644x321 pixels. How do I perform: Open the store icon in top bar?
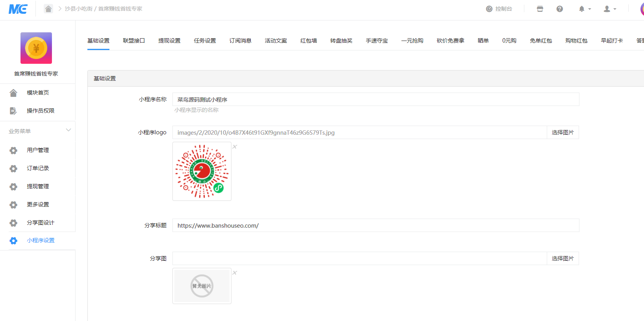pos(540,9)
